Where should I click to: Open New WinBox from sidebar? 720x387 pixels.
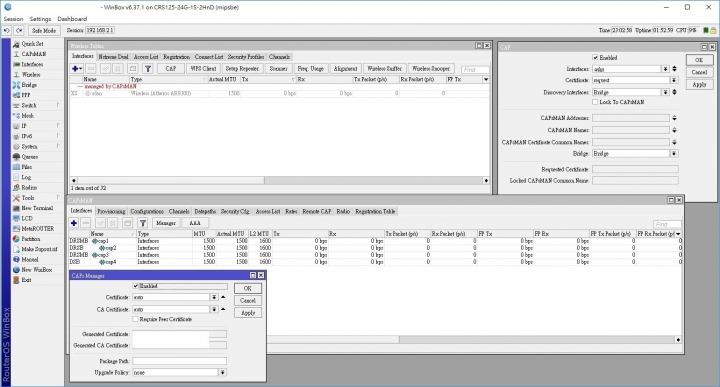tap(36, 270)
